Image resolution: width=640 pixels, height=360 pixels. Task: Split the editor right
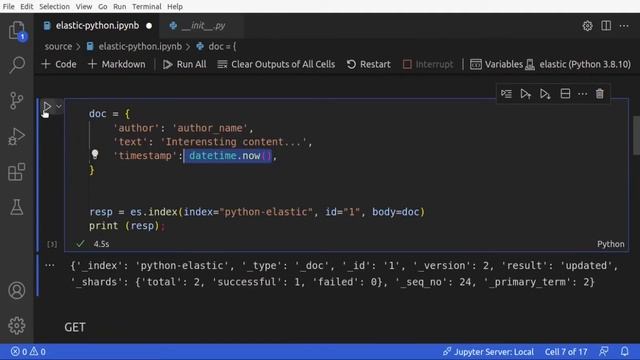tap(606, 26)
